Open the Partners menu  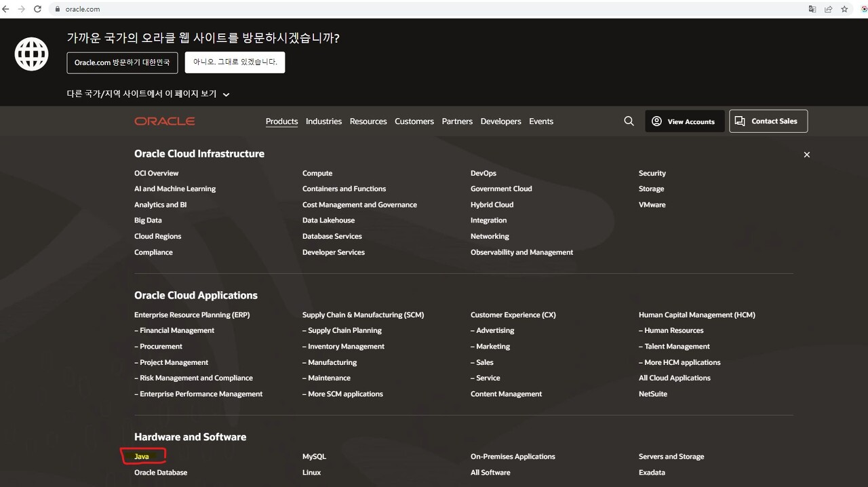pyautogui.click(x=457, y=121)
